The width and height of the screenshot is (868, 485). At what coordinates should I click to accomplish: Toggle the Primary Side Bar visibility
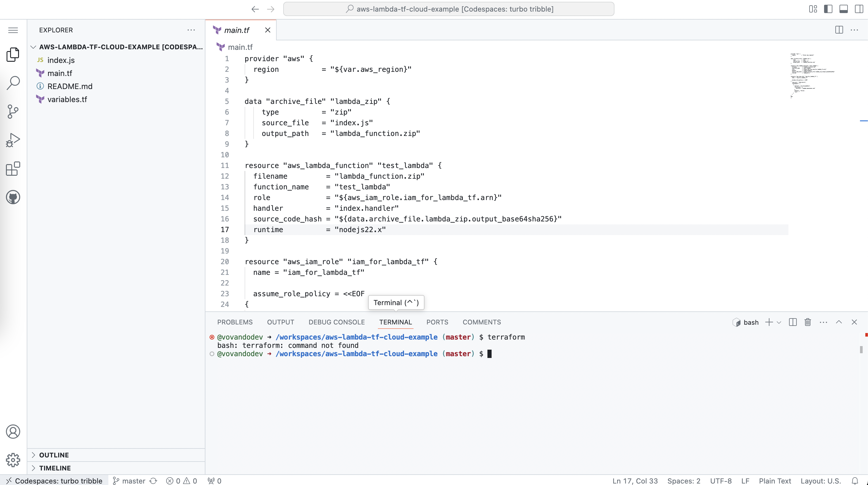pos(828,9)
